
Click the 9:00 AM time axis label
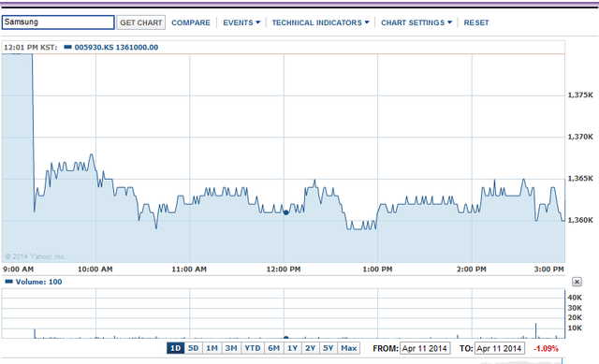[19, 269]
